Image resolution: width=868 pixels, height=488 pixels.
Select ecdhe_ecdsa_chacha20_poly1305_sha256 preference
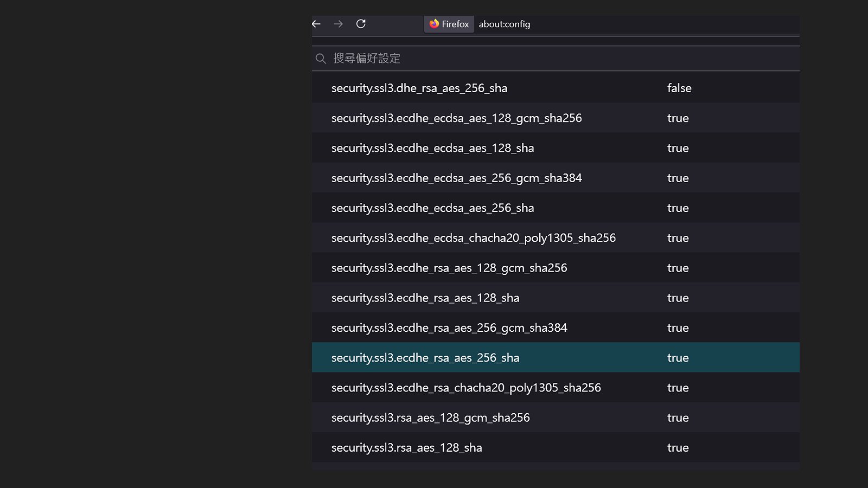click(473, 238)
